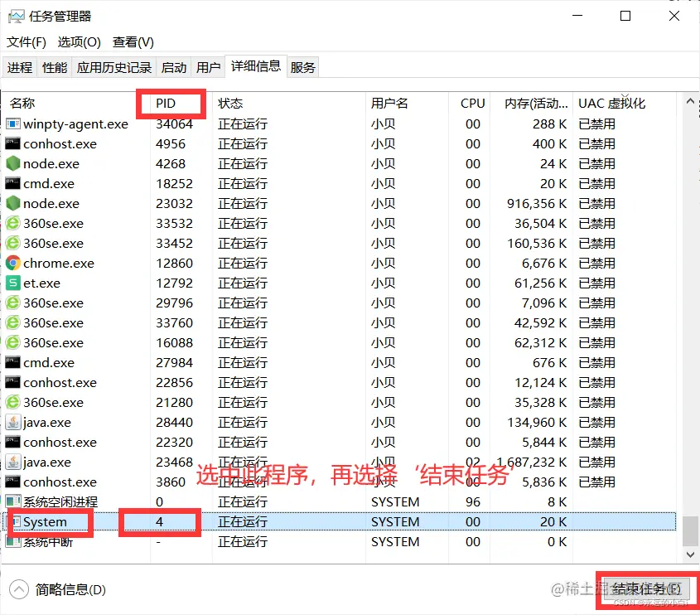The height and width of the screenshot is (615, 700).
Task: Click the conhost.exe icon with PID 3860
Action: click(13, 482)
